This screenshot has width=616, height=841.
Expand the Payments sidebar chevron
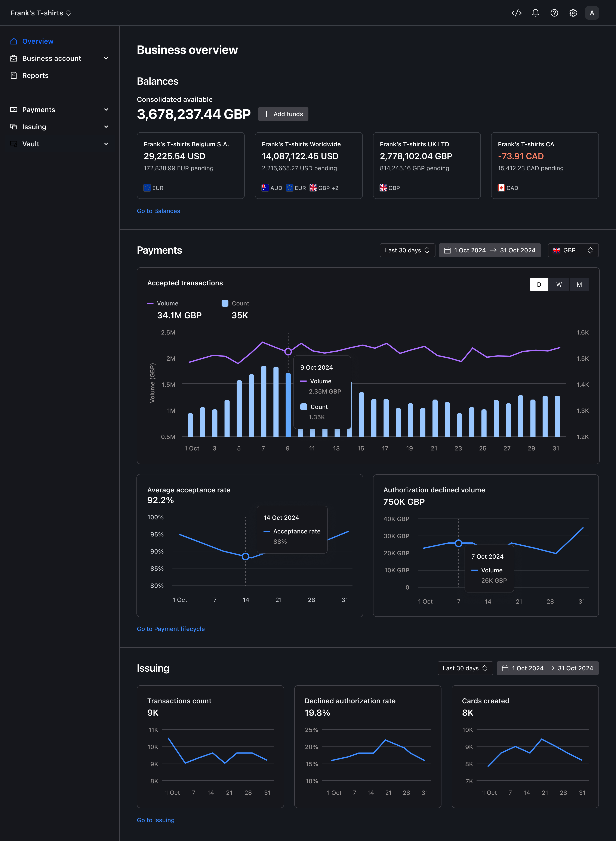tap(106, 110)
